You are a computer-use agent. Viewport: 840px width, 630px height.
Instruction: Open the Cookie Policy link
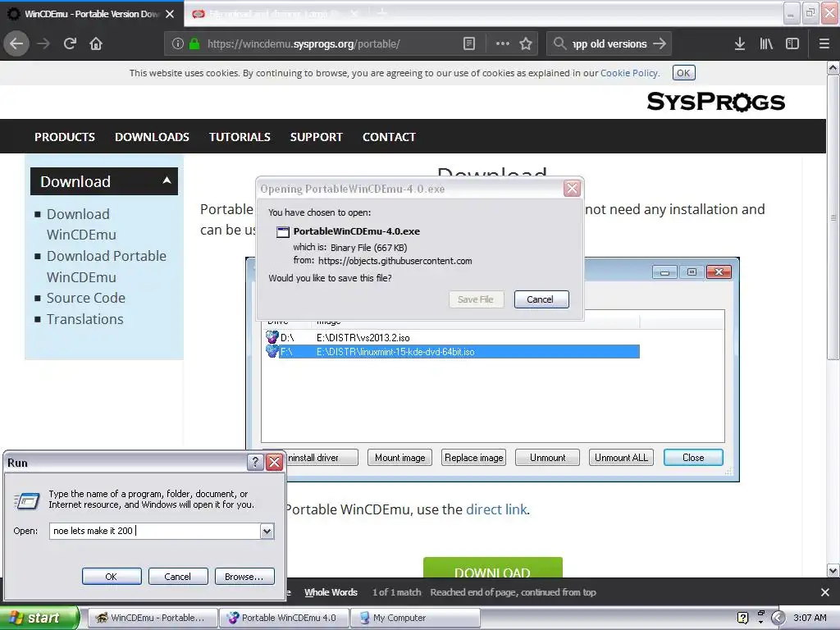coord(629,73)
